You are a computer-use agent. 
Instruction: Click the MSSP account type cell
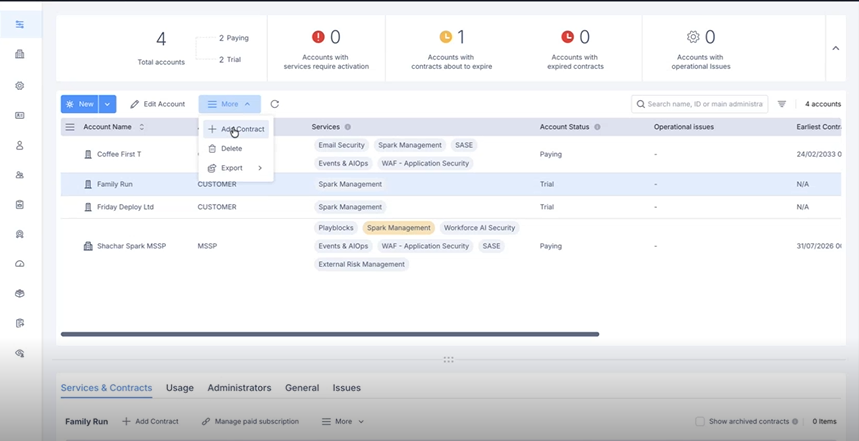[207, 247]
